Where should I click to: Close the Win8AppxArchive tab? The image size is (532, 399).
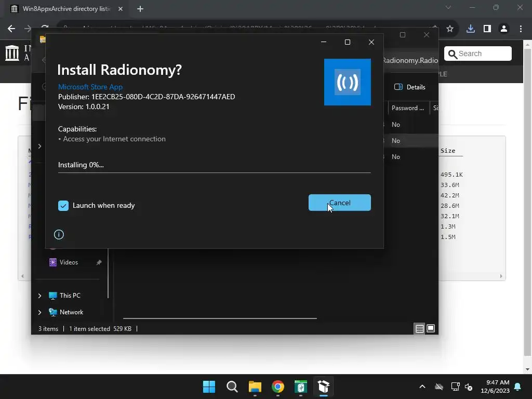pyautogui.click(x=121, y=9)
